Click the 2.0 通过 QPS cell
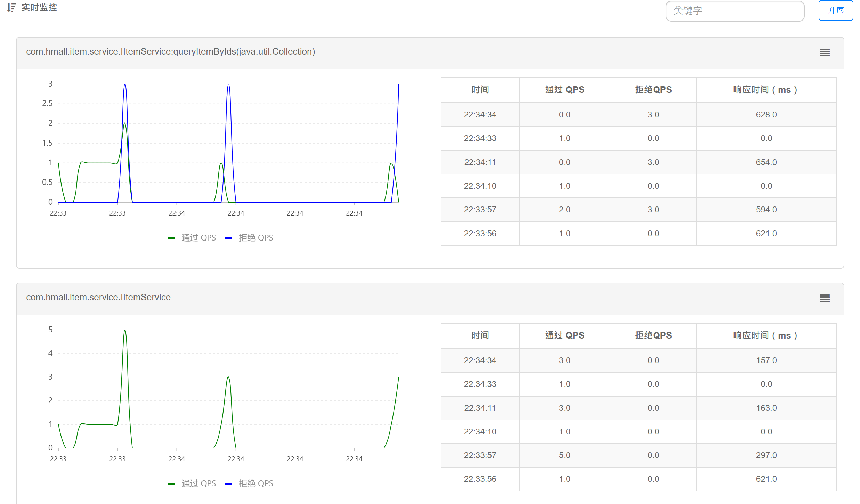860x504 pixels. tap(565, 210)
